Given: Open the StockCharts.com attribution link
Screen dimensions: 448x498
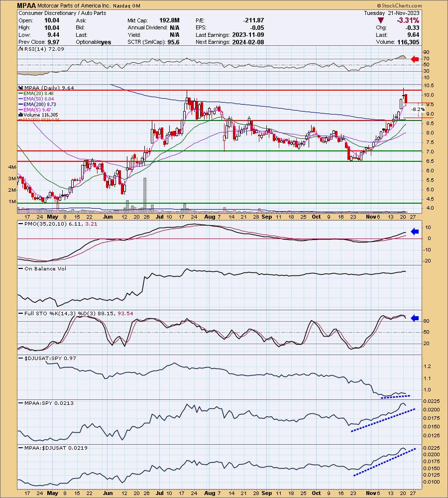Looking at the screenshot, I should pyautogui.click(x=400, y=5).
